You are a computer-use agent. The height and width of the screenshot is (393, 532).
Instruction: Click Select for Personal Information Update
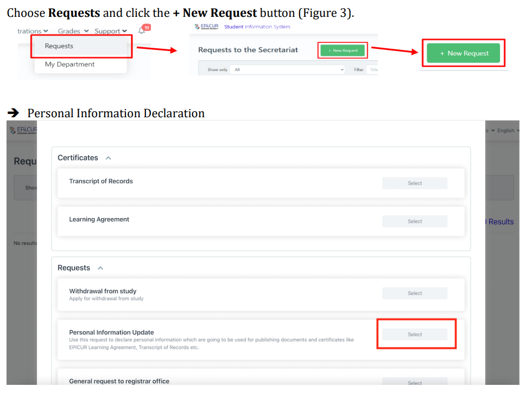pos(415,334)
